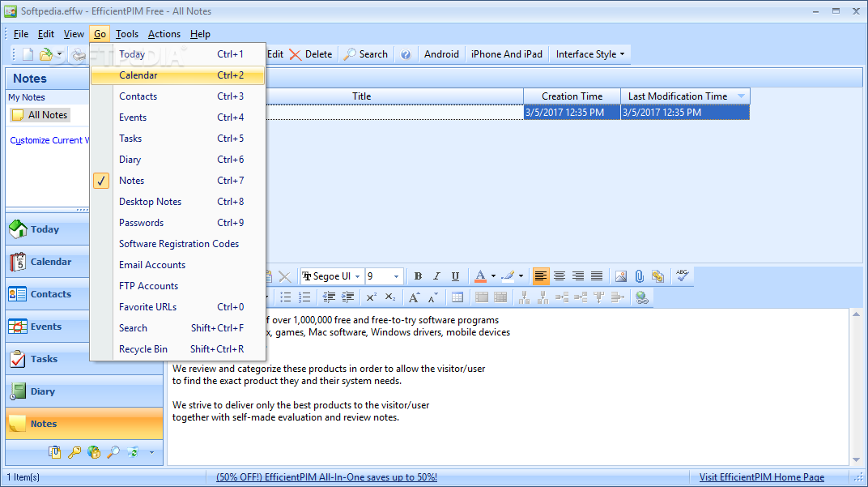
Task: Select Justify paragraph alignment
Action: (x=597, y=276)
